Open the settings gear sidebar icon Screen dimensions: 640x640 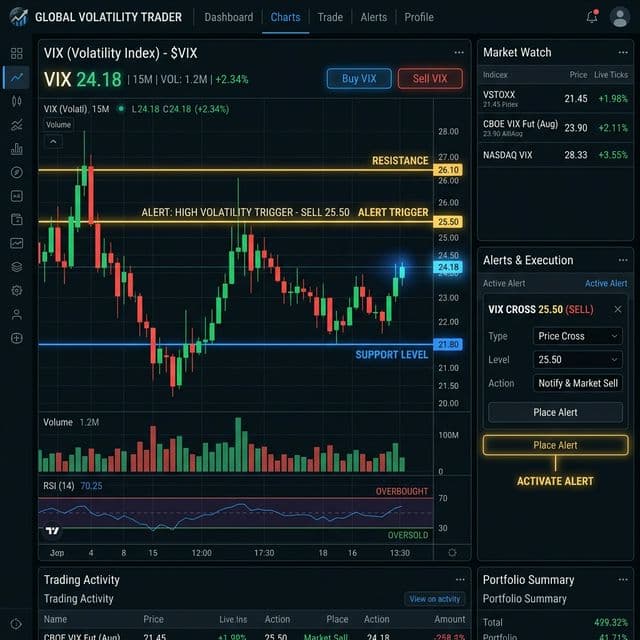click(x=17, y=291)
